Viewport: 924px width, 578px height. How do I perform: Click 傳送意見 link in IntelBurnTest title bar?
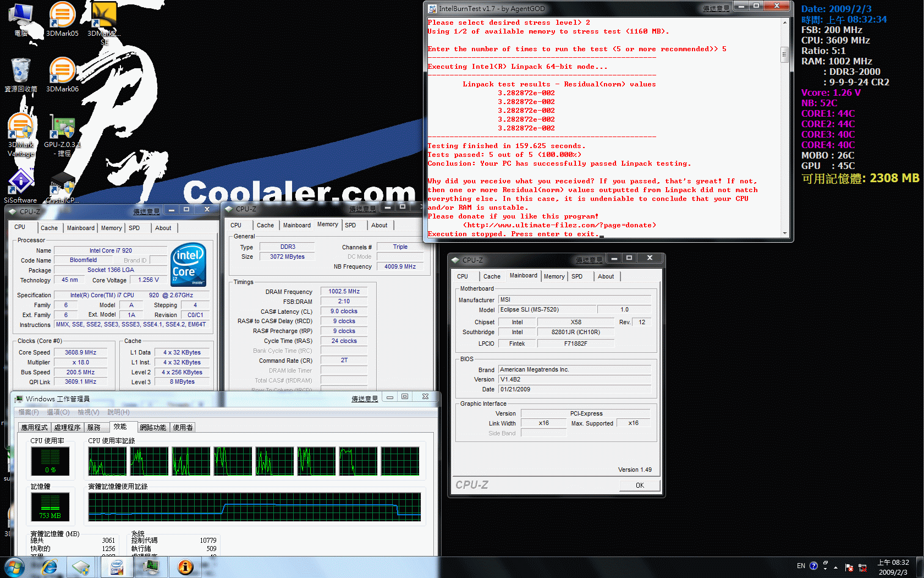tap(716, 8)
